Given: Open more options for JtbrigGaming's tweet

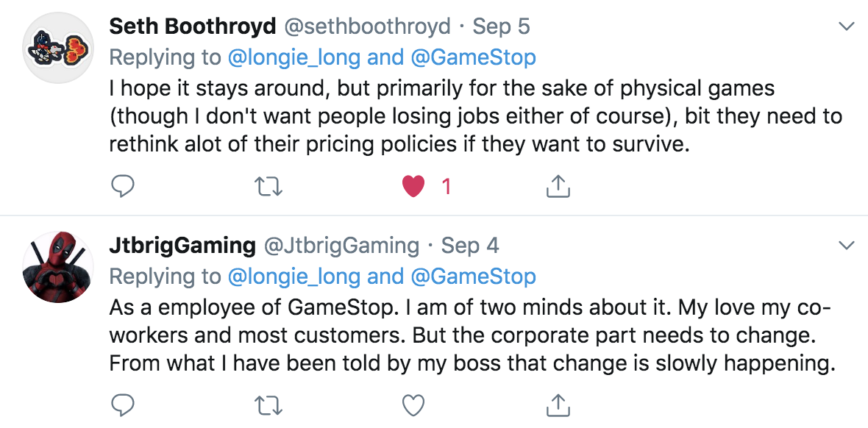Looking at the screenshot, I should tap(847, 245).
